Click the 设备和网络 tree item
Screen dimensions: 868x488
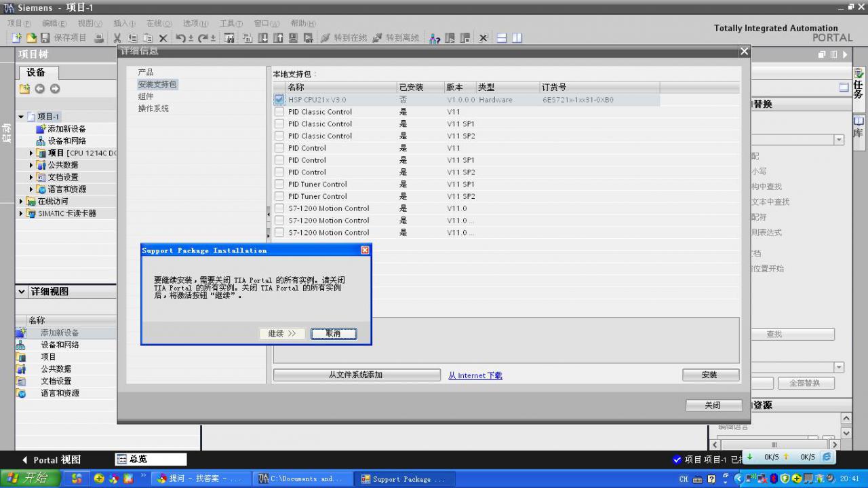click(66, 141)
